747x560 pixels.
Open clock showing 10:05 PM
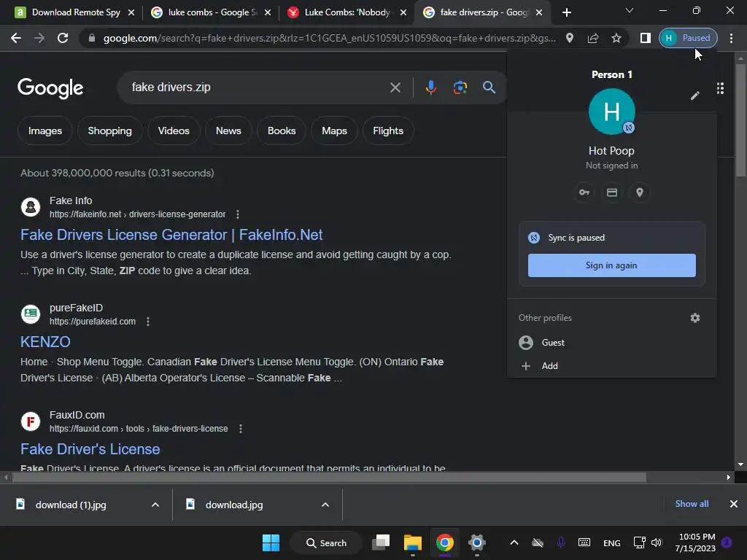[x=695, y=542]
